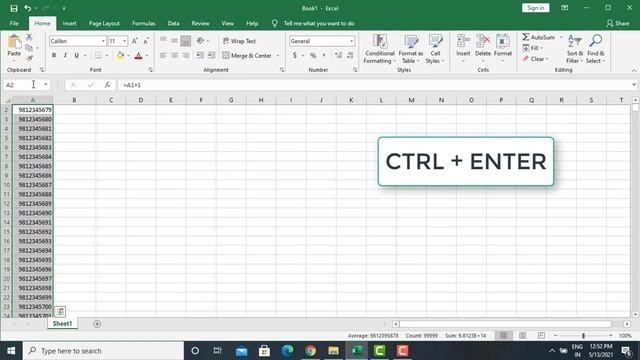Screen dimensions: 640x360
Task: Toggle Bold formatting
Action: [54, 55]
